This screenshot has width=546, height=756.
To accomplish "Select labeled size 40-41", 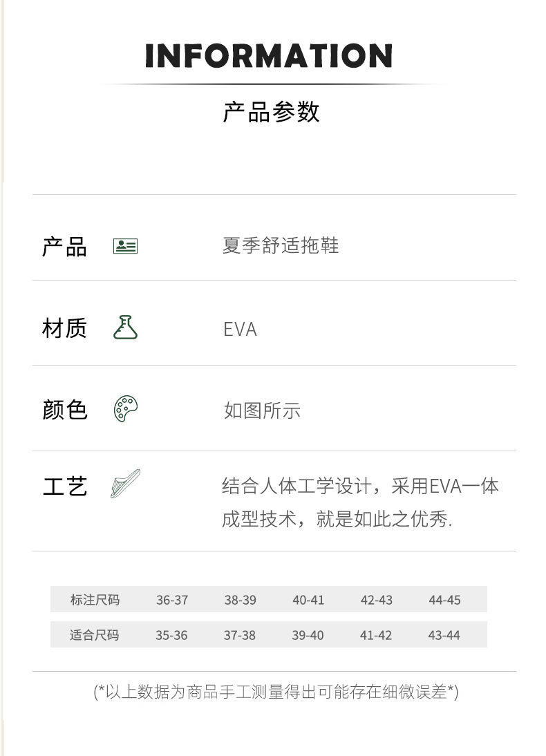I will [x=308, y=600].
